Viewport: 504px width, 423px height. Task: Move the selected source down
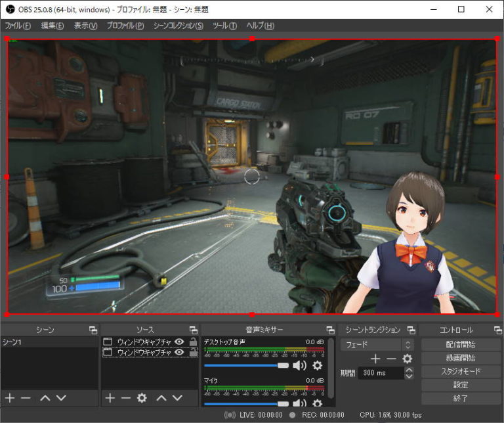(177, 398)
